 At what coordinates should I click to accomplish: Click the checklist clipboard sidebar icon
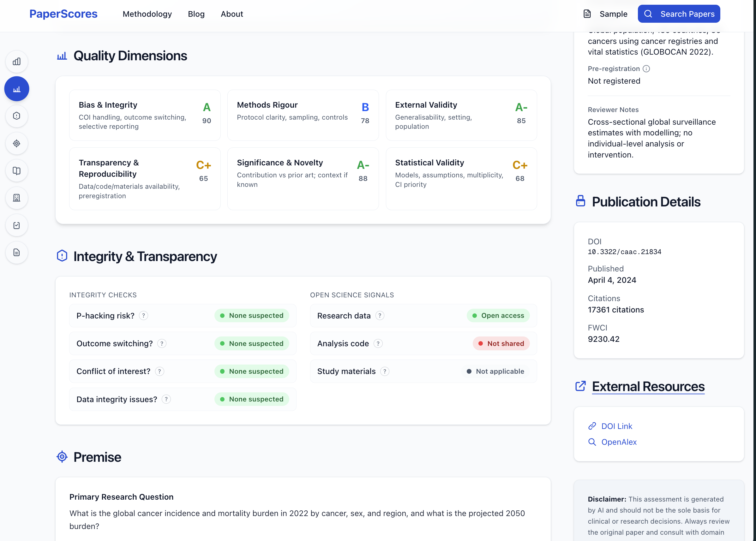(17, 225)
